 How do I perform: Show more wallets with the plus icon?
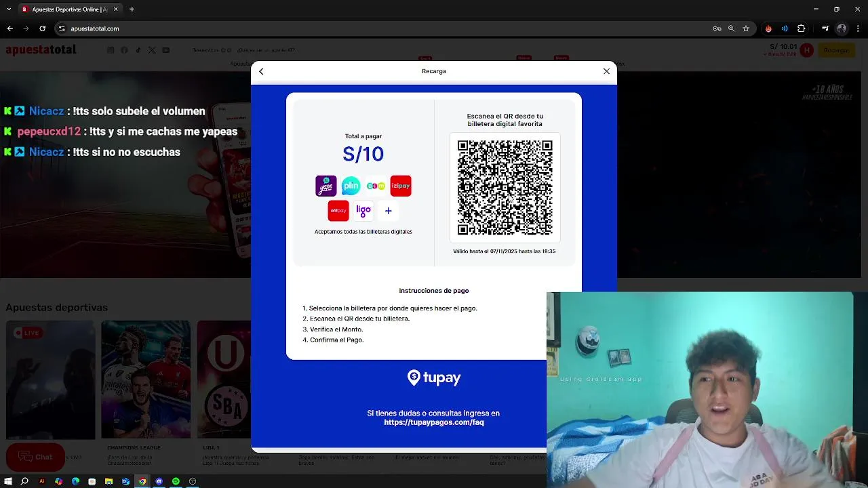(389, 211)
